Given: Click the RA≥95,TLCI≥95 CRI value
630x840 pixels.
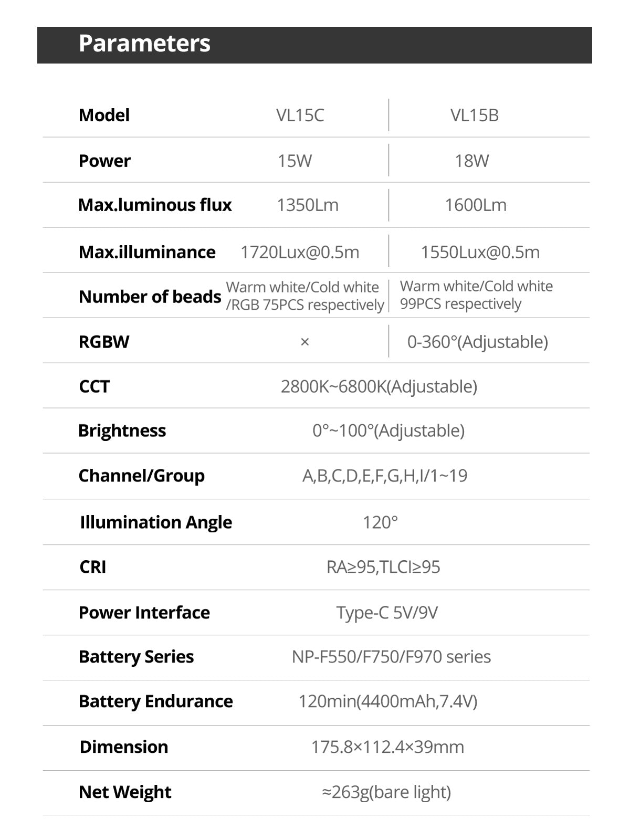Looking at the screenshot, I should (383, 567).
